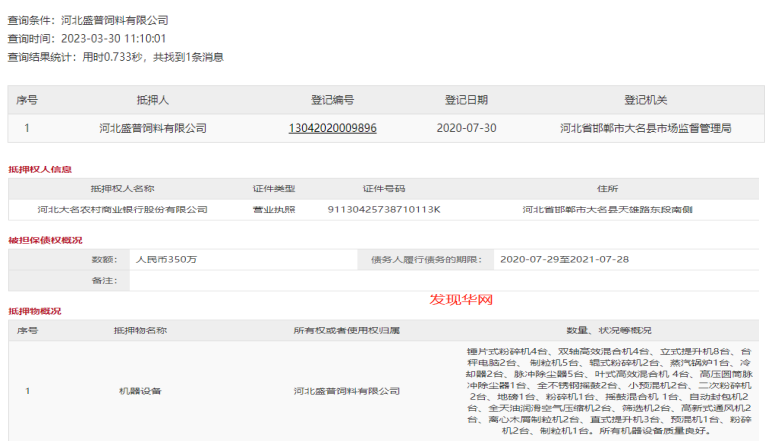Image resolution: width=769 pixels, height=445 pixels.
Task: Click the 证件类型 column header
Action: 274,188
